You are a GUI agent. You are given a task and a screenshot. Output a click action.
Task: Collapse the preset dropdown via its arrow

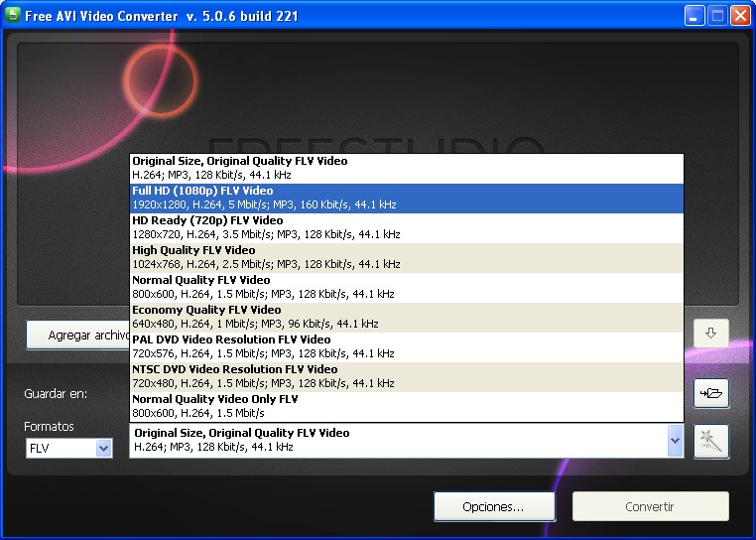[675, 441]
